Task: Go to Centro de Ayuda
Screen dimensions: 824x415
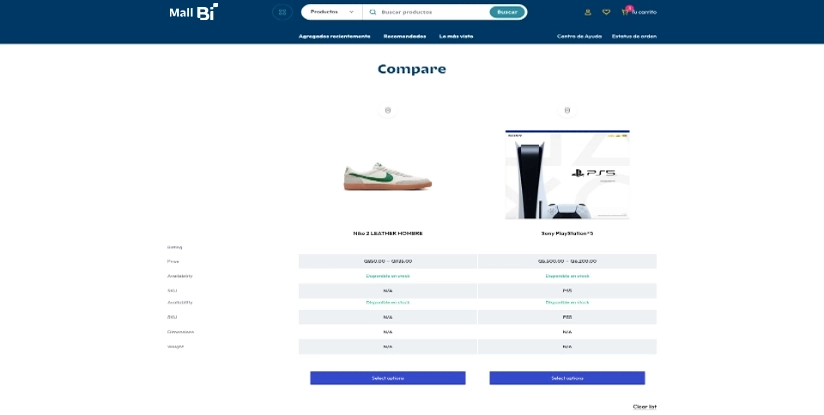Action: point(579,36)
